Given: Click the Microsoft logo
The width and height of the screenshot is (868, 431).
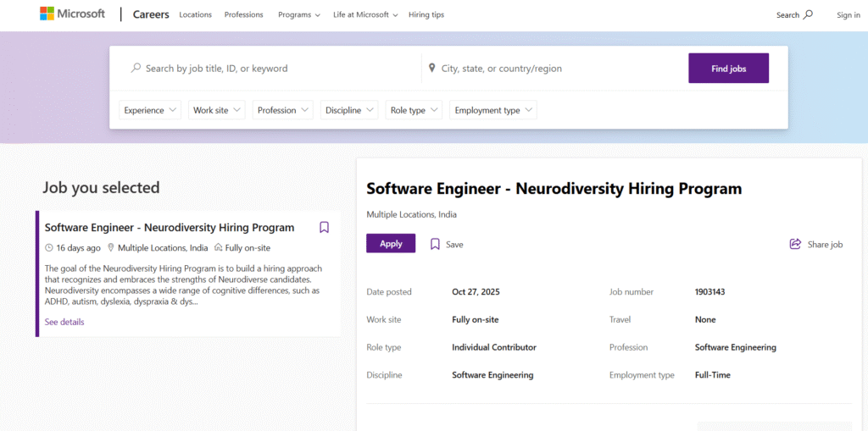Looking at the screenshot, I should click(72, 14).
